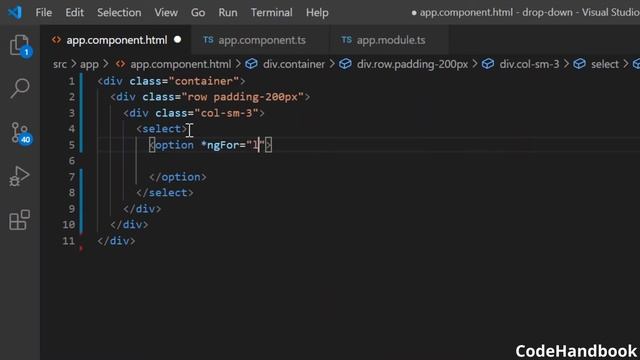This screenshot has width=640, height=360.
Task: Click the VS Code logo icon
Action: click(15, 12)
